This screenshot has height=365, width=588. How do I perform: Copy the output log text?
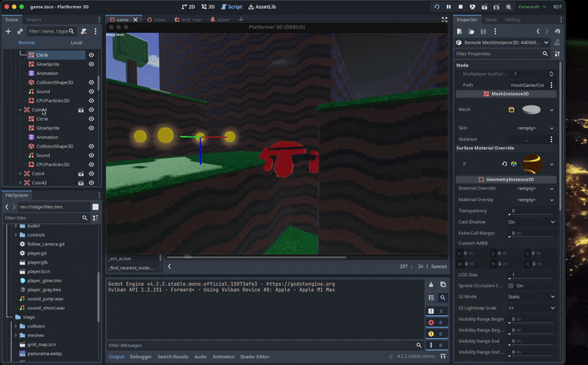(x=442, y=284)
